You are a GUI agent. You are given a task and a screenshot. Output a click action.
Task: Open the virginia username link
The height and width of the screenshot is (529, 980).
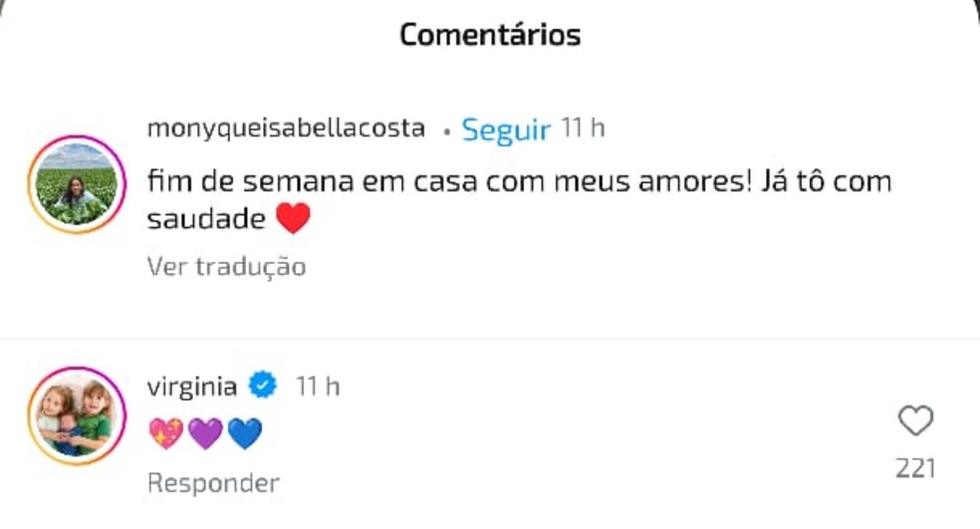(192, 386)
